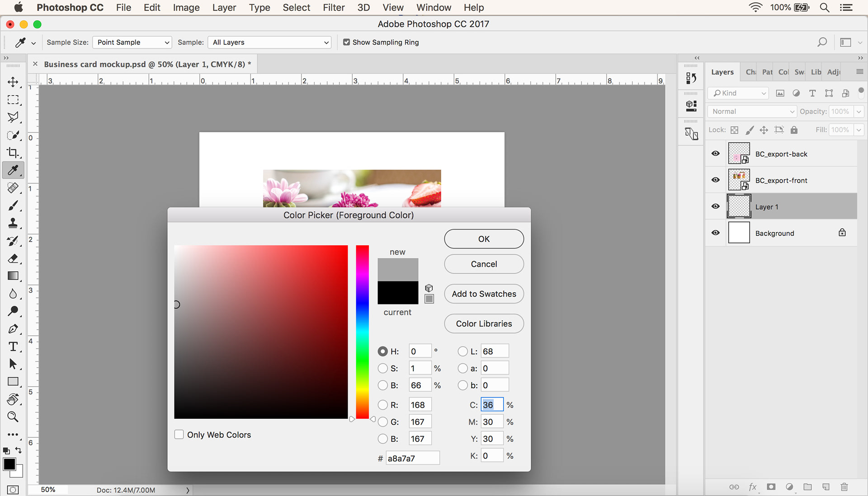
Task: Select the Healing Brush tool
Action: click(13, 188)
